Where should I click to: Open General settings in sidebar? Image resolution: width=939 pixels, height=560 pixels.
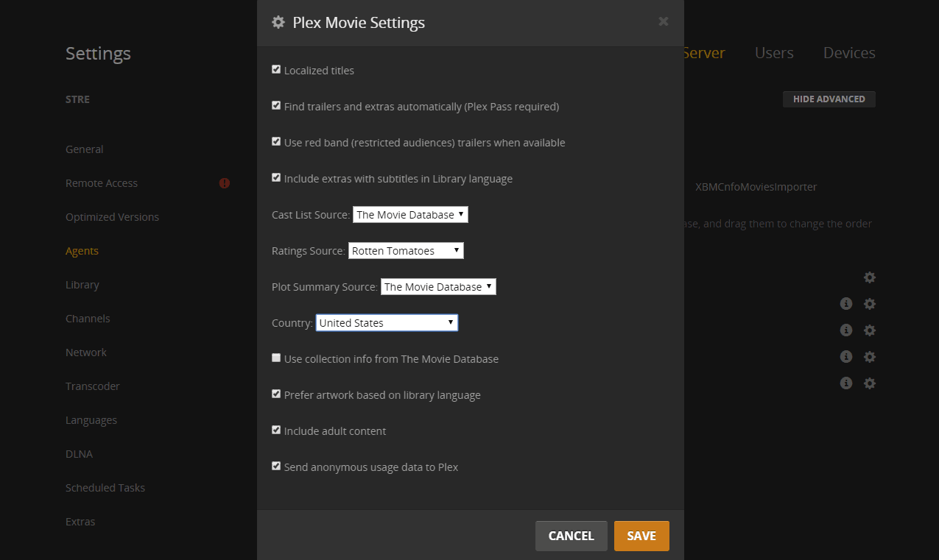pos(85,149)
